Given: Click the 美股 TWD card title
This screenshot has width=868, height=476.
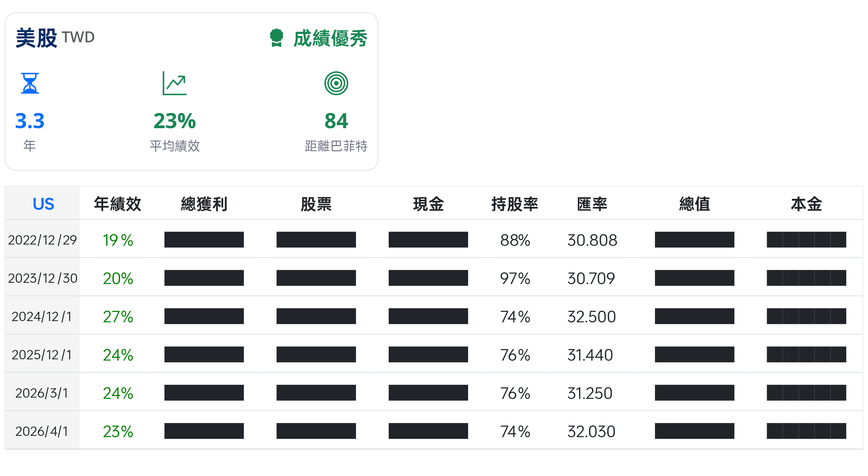Looking at the screenshot, I should pos(55,38).
